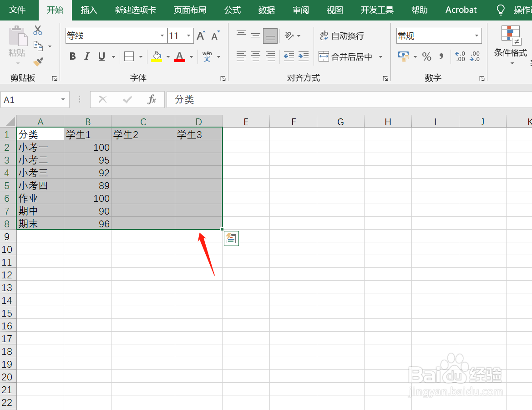This screenshot has width=532, height=410.
Task: Click the lightbulb tell-me icon
Action: click(x=501, y=10)
